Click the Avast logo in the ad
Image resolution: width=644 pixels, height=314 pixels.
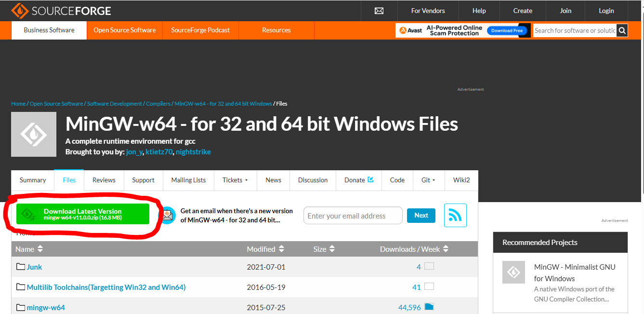click(x=411, y=30)
